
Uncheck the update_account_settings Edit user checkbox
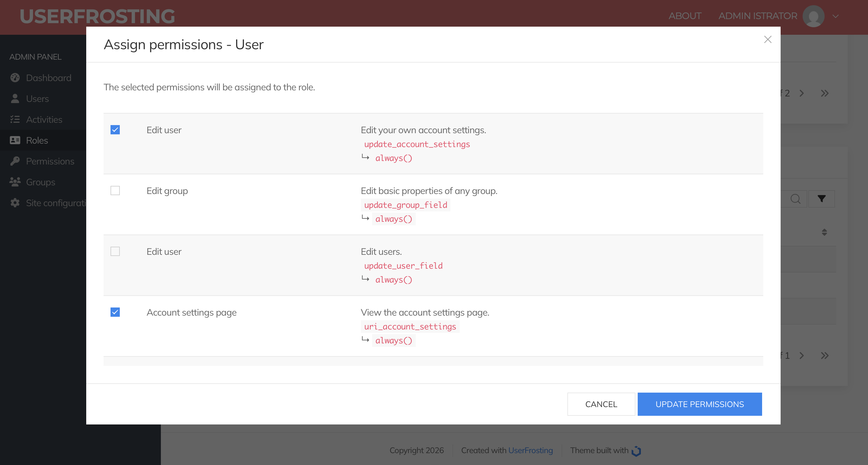[115, 130]
